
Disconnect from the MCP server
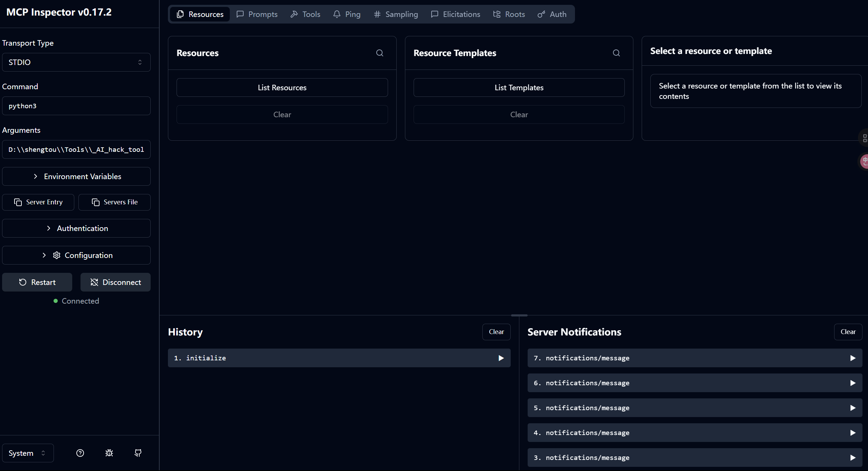(115, 282)
